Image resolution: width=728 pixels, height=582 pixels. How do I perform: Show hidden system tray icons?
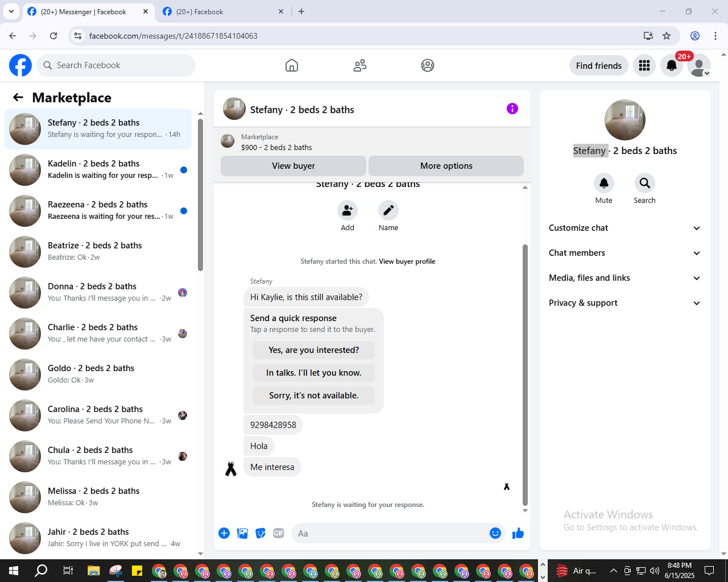click(x=613, y=571)
